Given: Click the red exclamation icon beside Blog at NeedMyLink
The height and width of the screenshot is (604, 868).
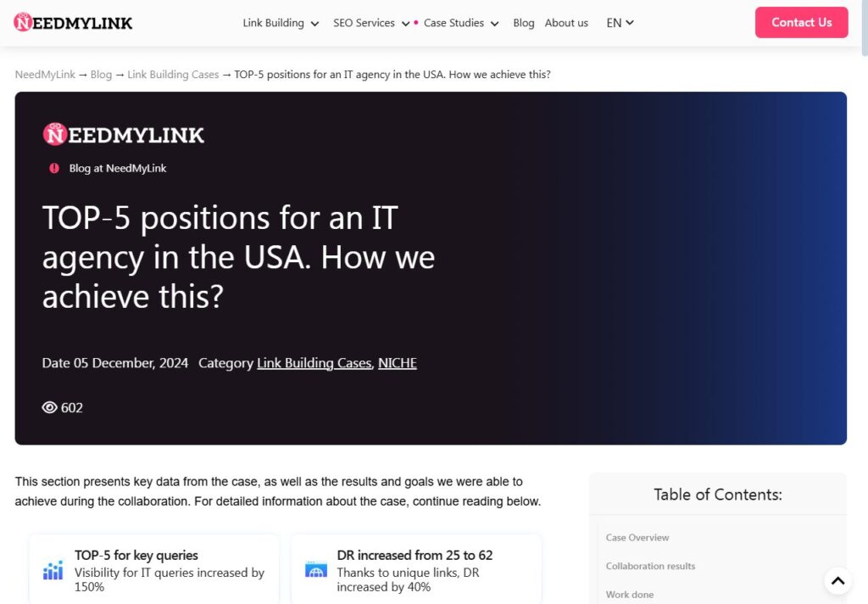Looking at the screenshot, I should pyautogui.click(x=54, y=168).
